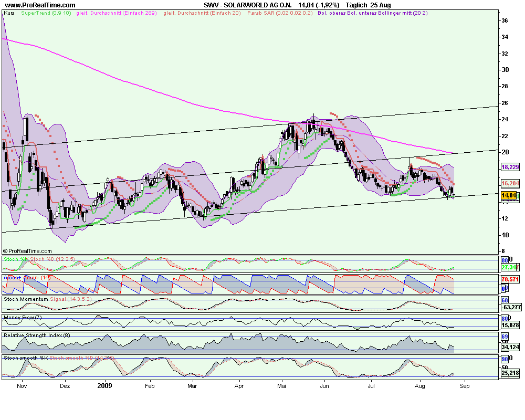The height and width of the screenshot is (420, 525).
Task: Click the 80 level box in Money Flow panel
Action: point(505,319)
